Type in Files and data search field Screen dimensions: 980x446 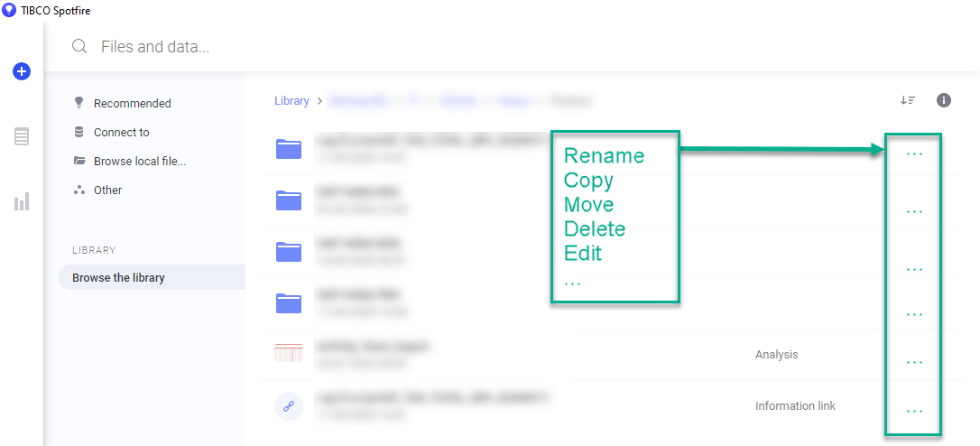coord(361,47)
